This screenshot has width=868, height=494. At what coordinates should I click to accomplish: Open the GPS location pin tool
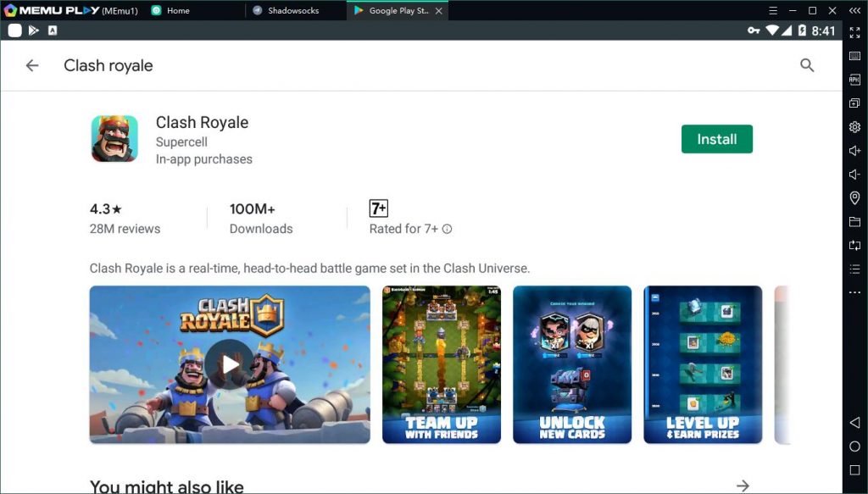tap(854, 198)
